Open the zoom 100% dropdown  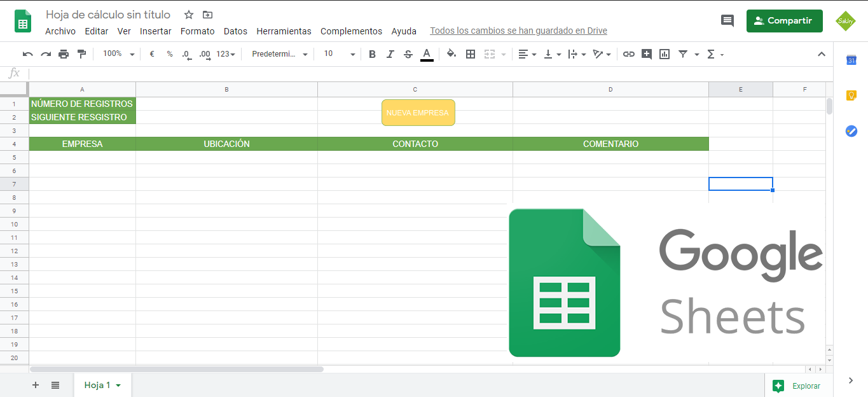pos(119,54)
